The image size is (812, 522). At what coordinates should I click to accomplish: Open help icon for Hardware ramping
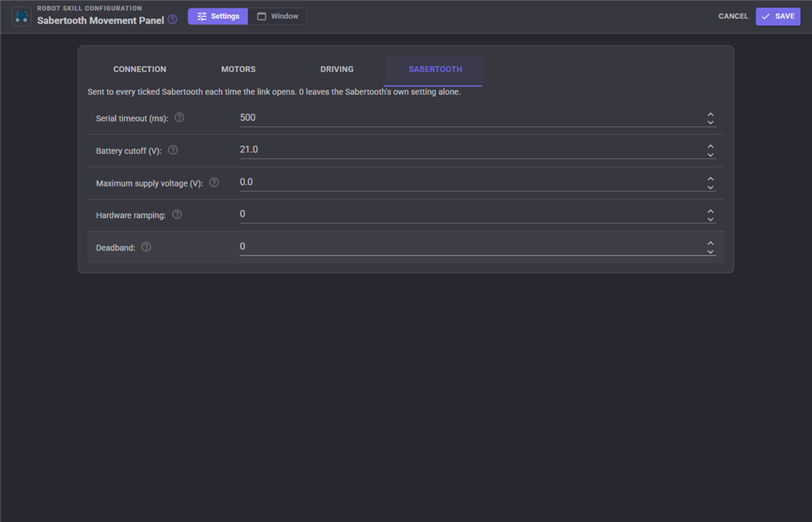point(177,214)
